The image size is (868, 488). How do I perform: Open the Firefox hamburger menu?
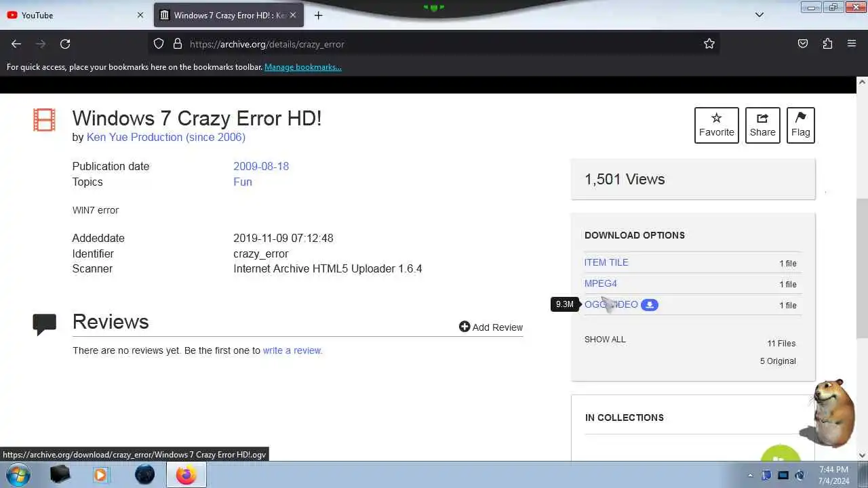852,44
